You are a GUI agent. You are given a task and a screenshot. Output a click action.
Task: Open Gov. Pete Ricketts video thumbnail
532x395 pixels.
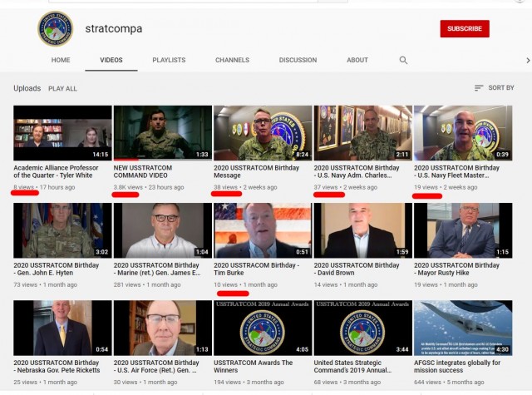[62, 328]
